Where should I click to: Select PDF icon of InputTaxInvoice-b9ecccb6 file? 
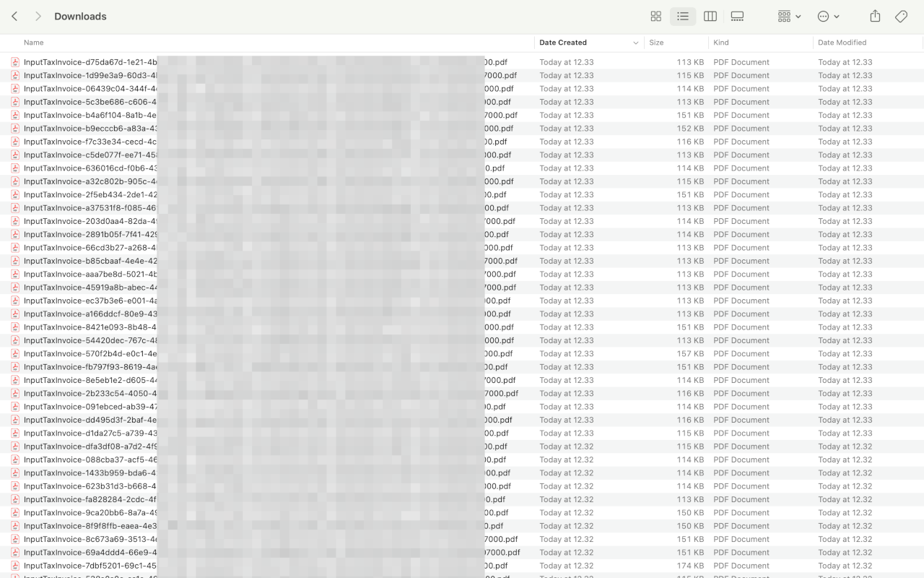pos(15,129)
